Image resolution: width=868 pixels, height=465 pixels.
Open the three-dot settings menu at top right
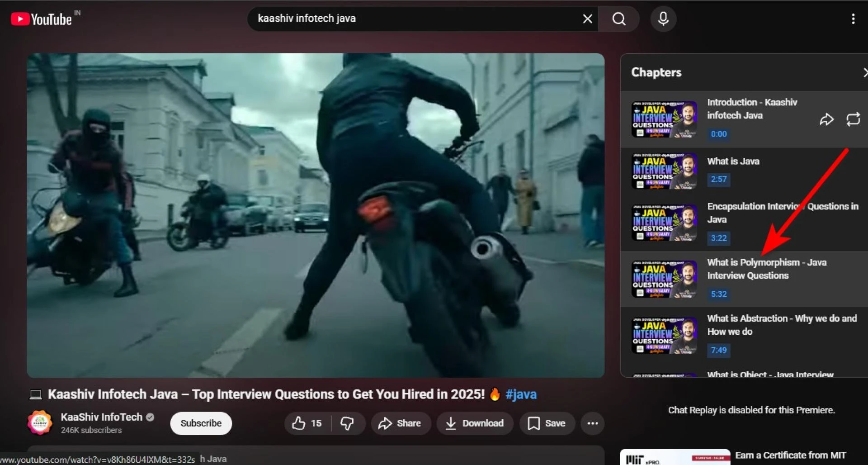[853, 19]
